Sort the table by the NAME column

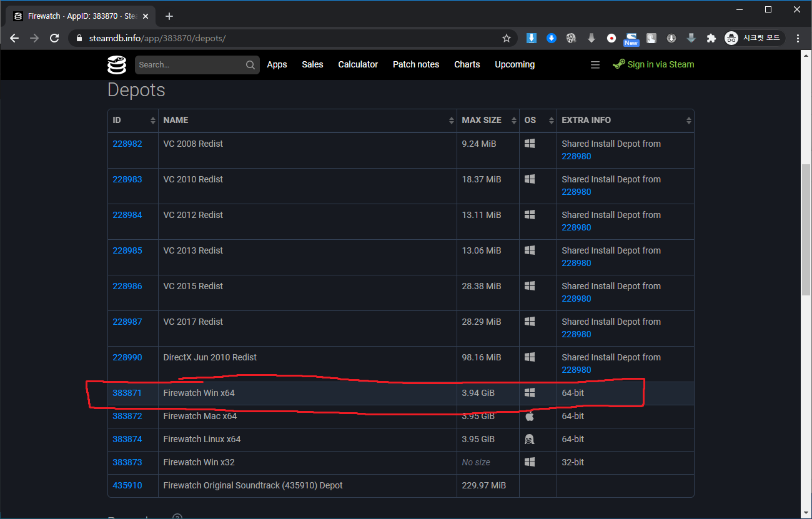click(307, 121)
